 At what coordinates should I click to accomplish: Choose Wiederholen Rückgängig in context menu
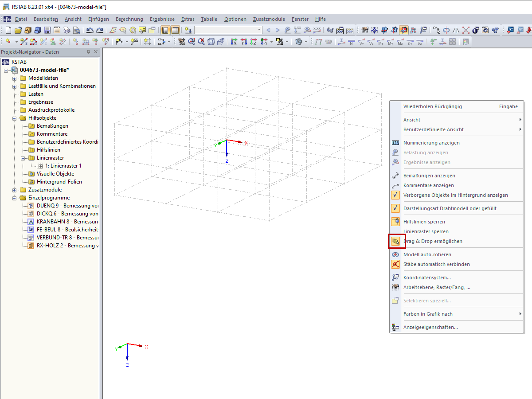click(x=457, y=106)
